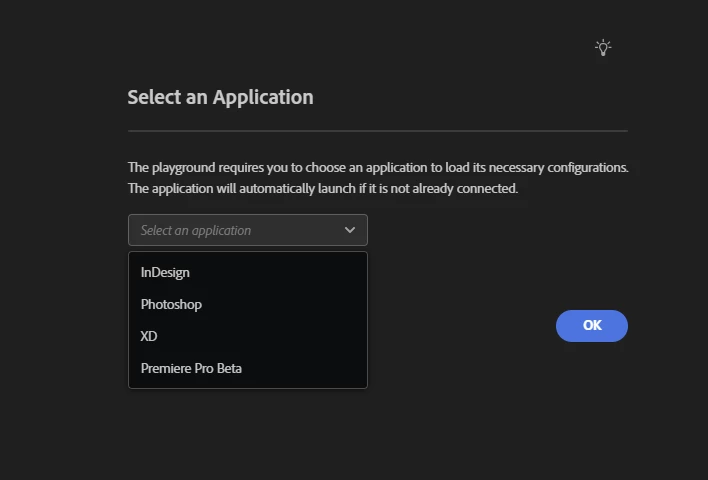Viewport: 708px width, 480px height.
Task: Open the Select an application dropdown
Action: 248,230
